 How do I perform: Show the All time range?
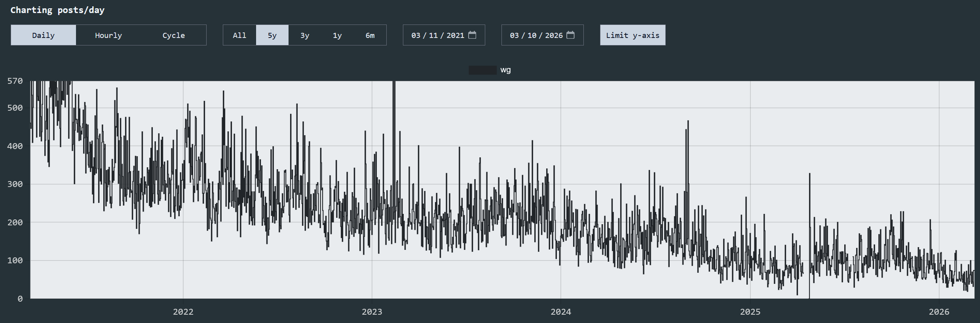pyautogui.click(x=239, y=35)
